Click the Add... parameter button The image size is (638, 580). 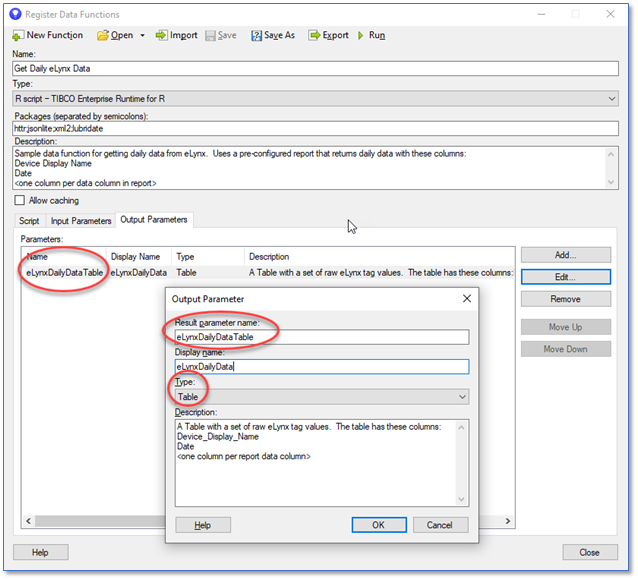[566, 255]
